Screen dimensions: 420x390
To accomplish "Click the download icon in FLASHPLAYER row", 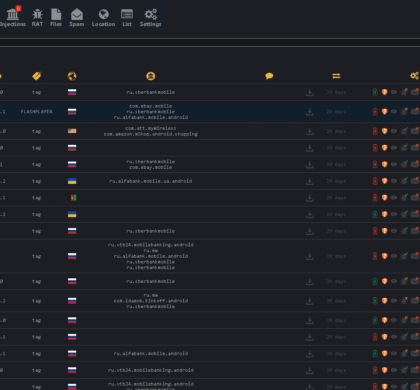I will 310,112.
